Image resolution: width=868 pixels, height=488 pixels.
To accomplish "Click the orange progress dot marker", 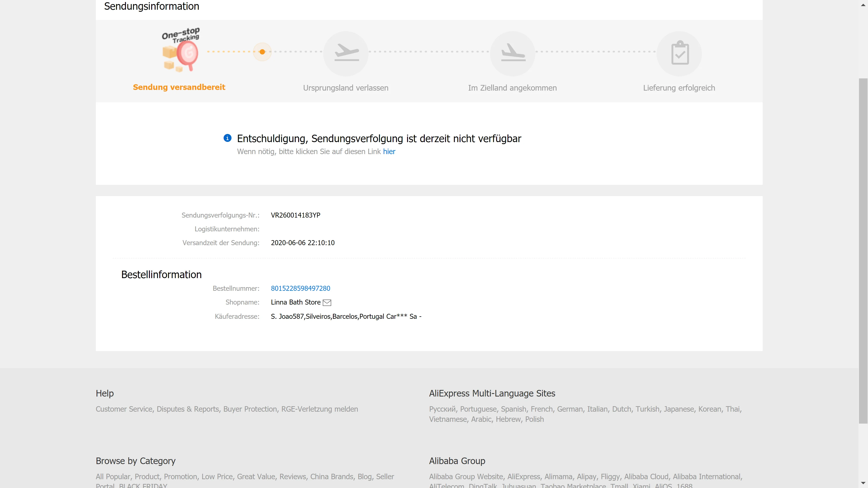I will coord(262,52).
